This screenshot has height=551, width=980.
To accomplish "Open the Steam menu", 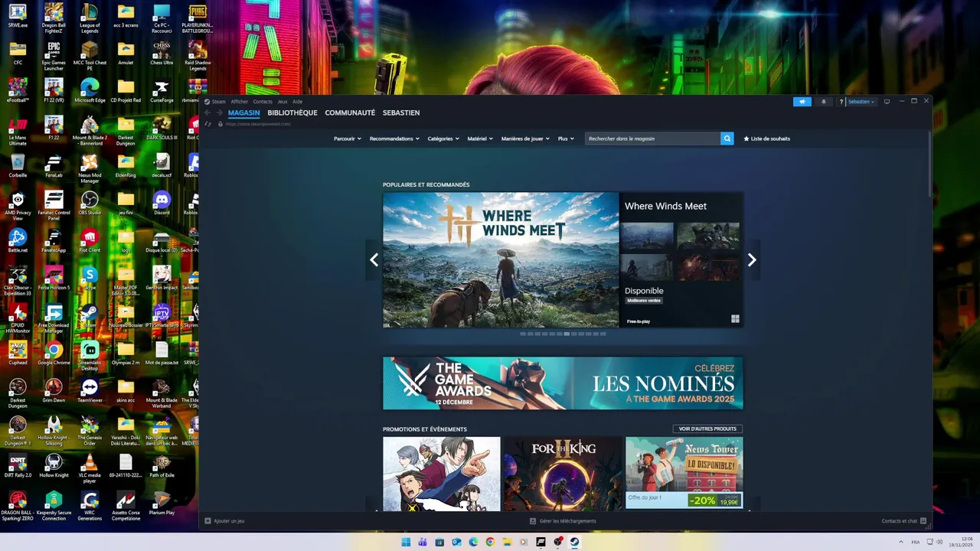I will click(x=219, y=102).
